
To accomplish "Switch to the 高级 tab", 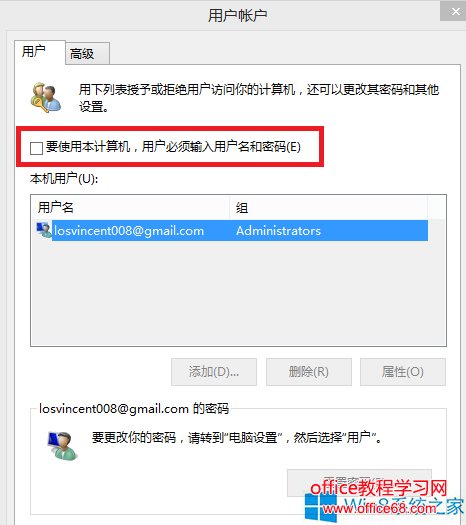I will click(87, 53).
